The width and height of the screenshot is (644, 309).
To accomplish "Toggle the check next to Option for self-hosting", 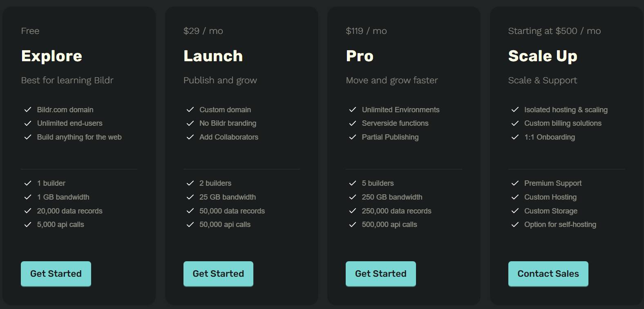I will pos(515,224).
